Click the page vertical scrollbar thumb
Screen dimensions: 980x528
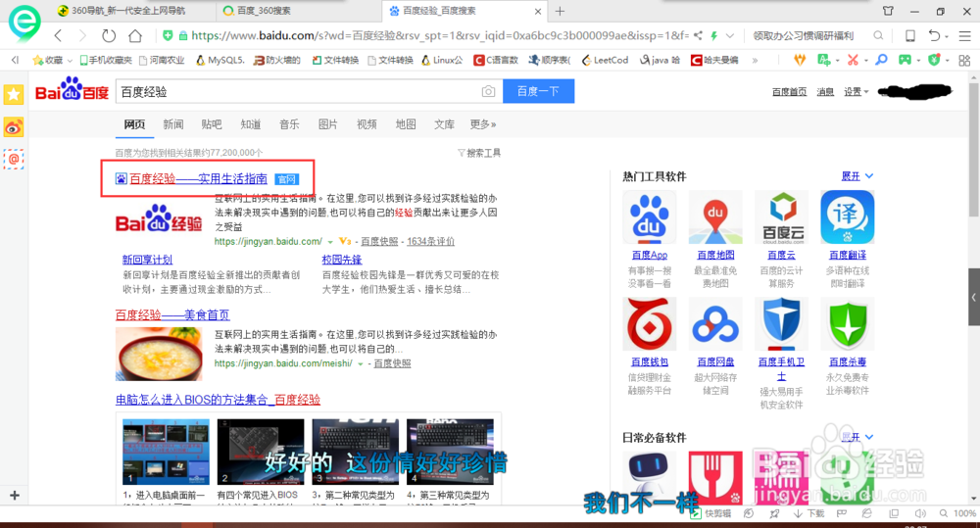pyautogui.click(x=973, y=150)
